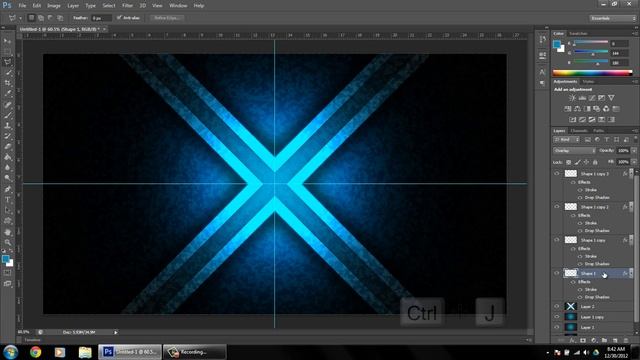Collapse effects of Shape 1 copy 2 layer

click(x=631, y=207)
